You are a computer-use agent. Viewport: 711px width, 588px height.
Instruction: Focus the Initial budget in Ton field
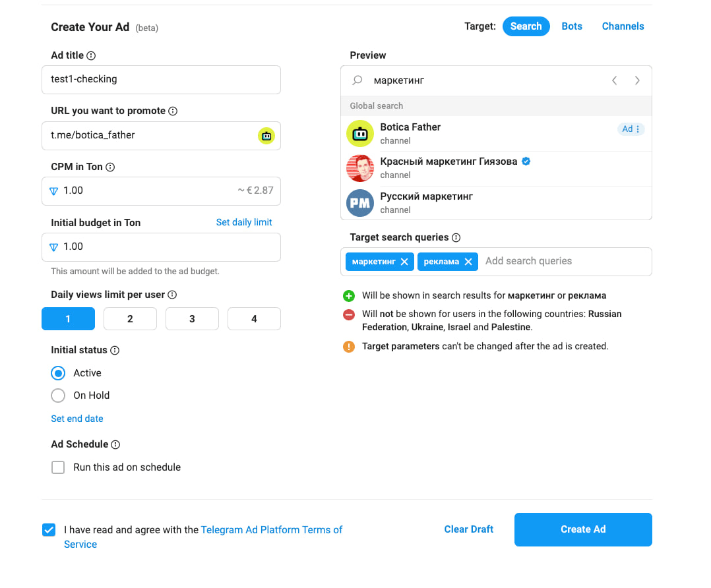(161, 247)
